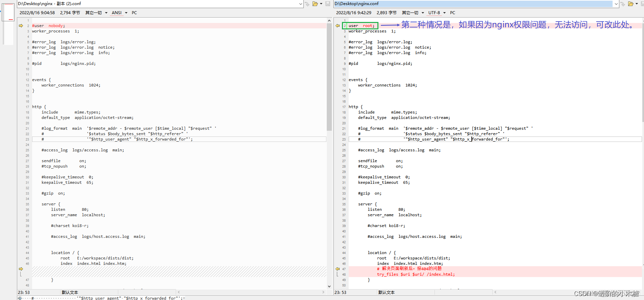Expand left pane folder icon dropdown arrow

click(x=321, y=4)
